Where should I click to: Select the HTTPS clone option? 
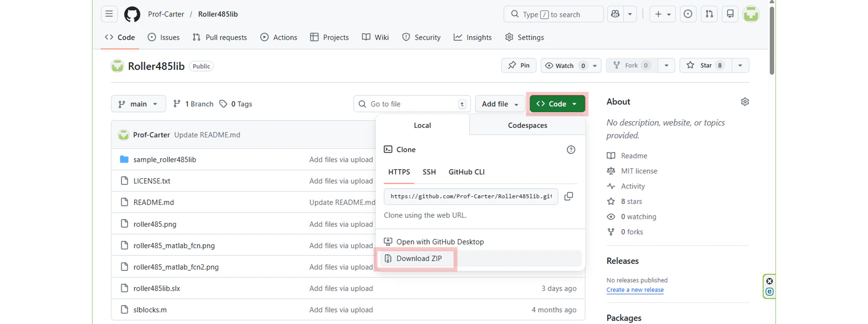[x=399, y=172]
